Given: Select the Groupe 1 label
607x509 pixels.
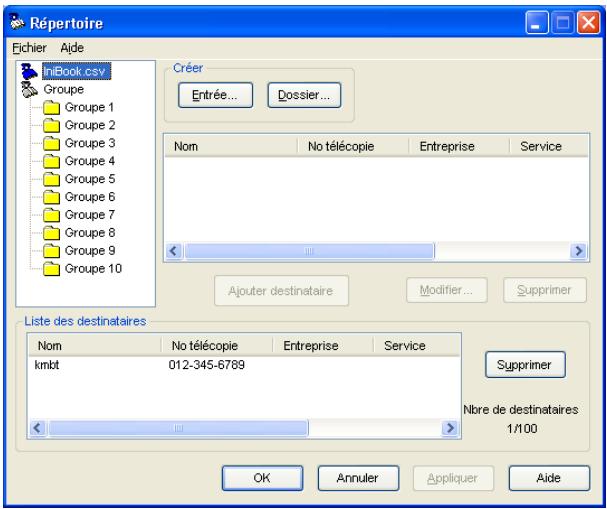Looking at the screenshot, I should click(x=89, y=107).
